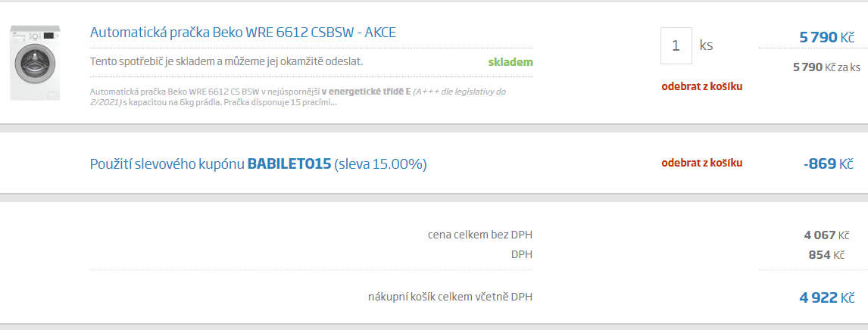Remove the Beko washing machine from the cart
868x330 pixels.
(701, 86)
